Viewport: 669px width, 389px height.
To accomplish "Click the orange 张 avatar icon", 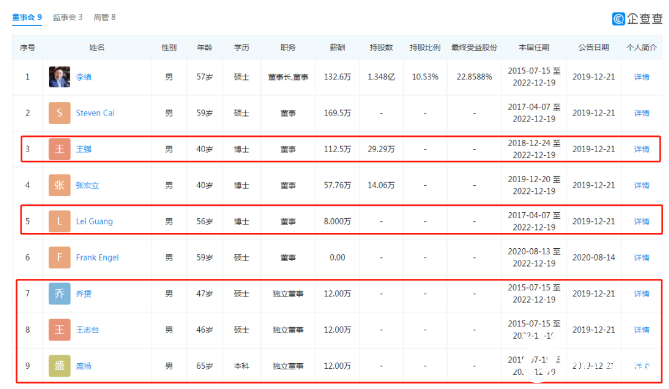I will [59, 185].
